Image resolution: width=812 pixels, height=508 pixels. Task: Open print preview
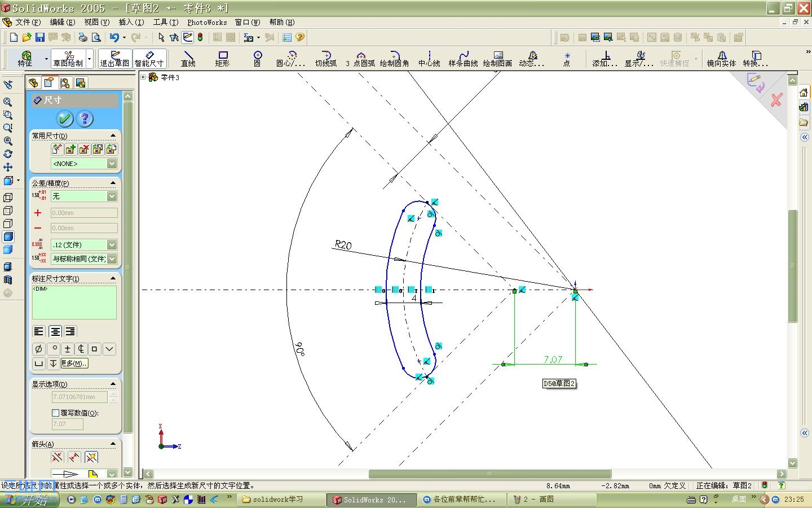point(96,37)
